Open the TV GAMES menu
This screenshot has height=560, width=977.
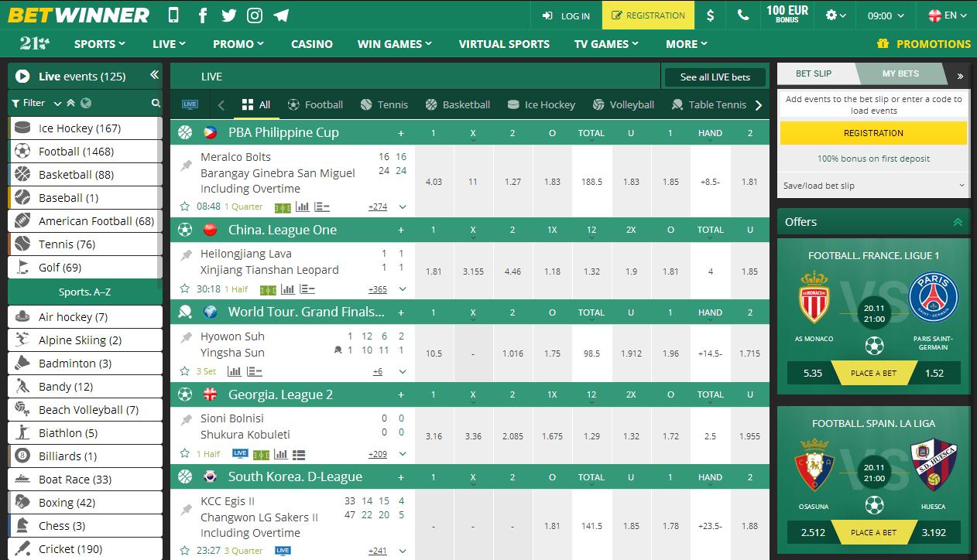point(606,44)
